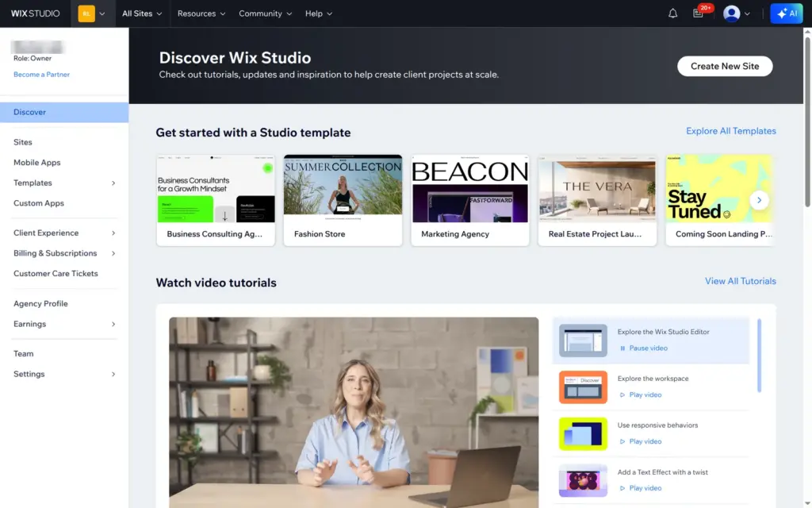This screenshot has width=812, height=508.
Task: Click the template carousel next arrow
Action: (759, 200)
